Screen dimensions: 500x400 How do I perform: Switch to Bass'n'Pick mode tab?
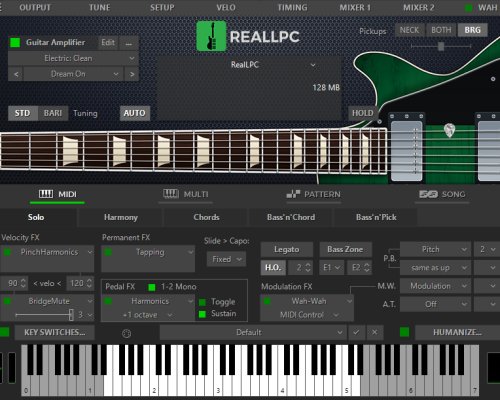click(x=376, y=217)
